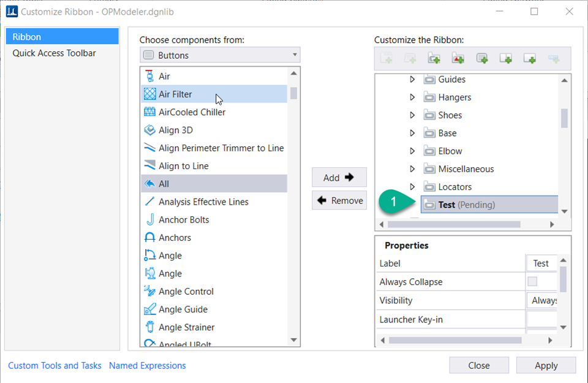Click the Test (Pending) folder icon
Screen dimensions: 588x383
[429, 205]
